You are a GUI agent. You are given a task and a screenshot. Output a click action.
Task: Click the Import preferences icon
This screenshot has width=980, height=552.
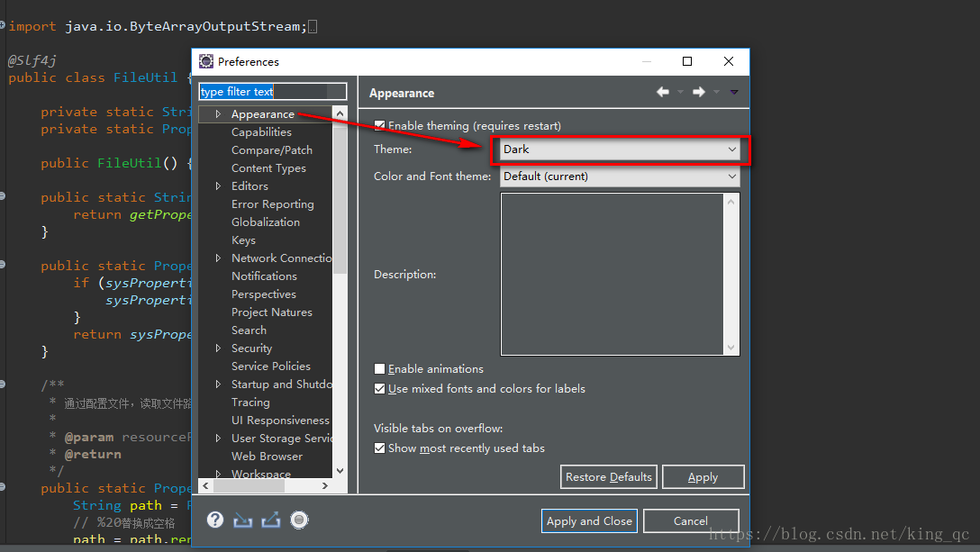tap(242, 520)
